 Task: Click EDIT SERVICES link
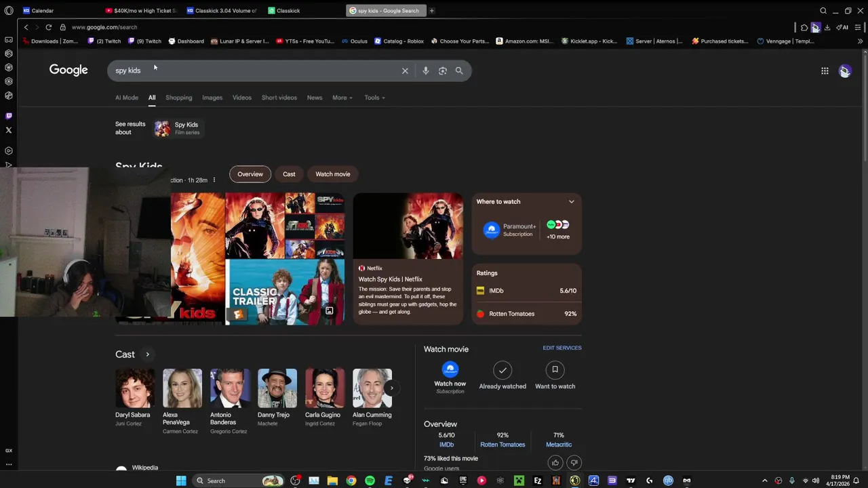click(x=562, y=348)
